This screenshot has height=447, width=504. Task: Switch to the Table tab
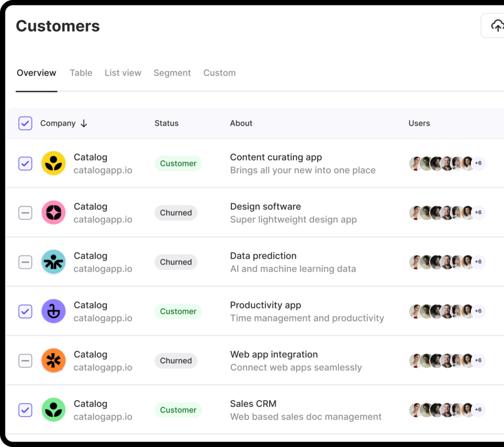click(x=81, y=72)
